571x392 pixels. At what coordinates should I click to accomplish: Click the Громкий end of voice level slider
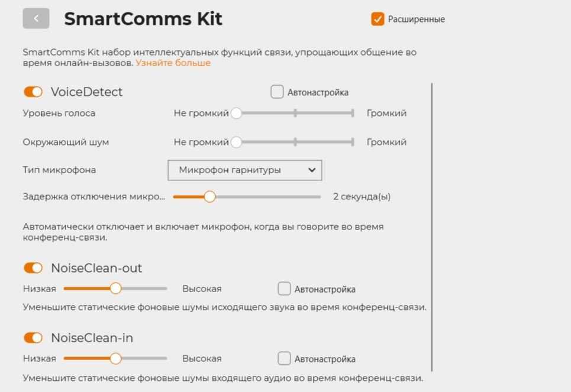tap(353, 113)
